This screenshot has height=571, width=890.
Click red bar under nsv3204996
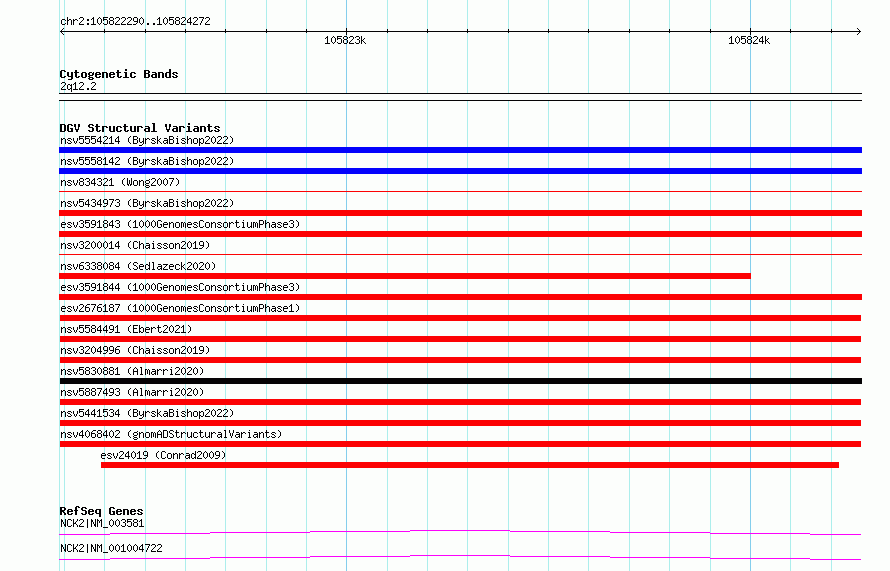(x=460, y=360)
